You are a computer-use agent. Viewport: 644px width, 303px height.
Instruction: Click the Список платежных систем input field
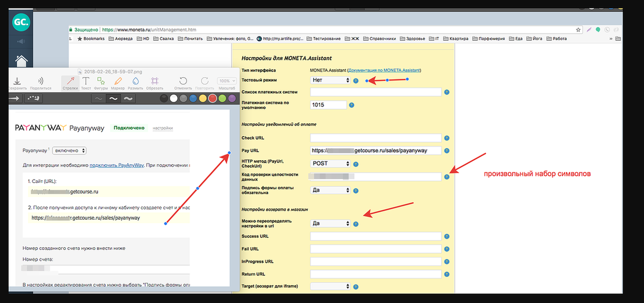click(x=376, y=92)
